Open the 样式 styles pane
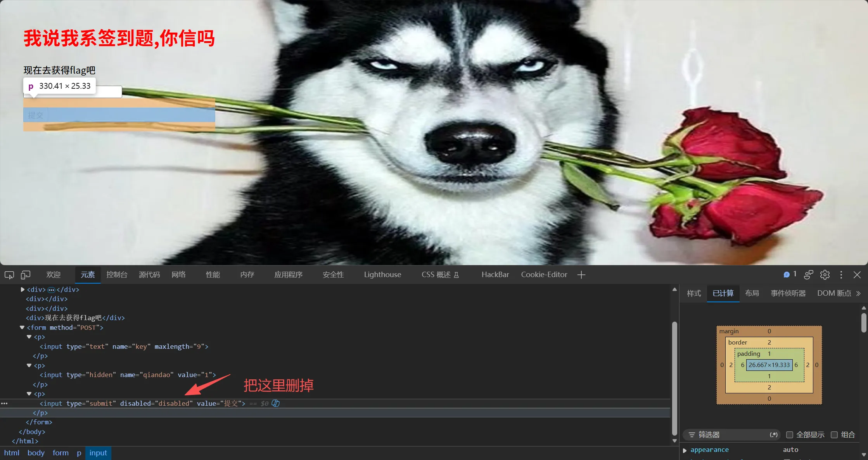Image resolution: width=868 pixels, height=460 pixels. click(x=694, y=293)
